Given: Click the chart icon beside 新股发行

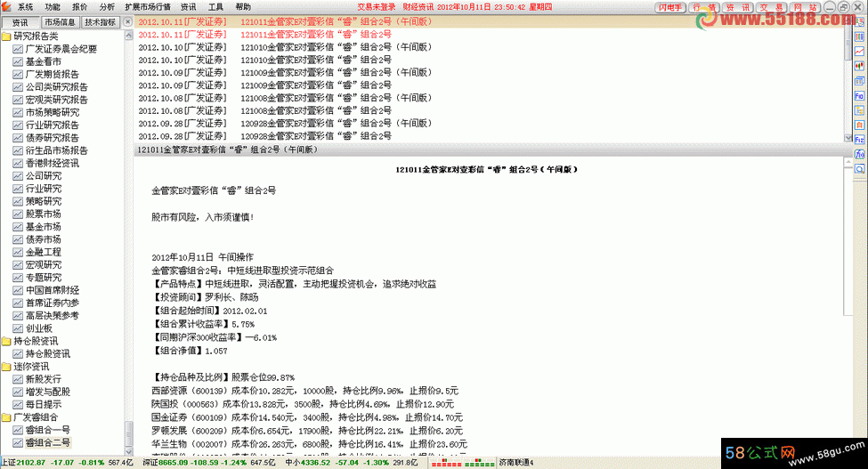Looking at the screenshot, I should 18,379.
